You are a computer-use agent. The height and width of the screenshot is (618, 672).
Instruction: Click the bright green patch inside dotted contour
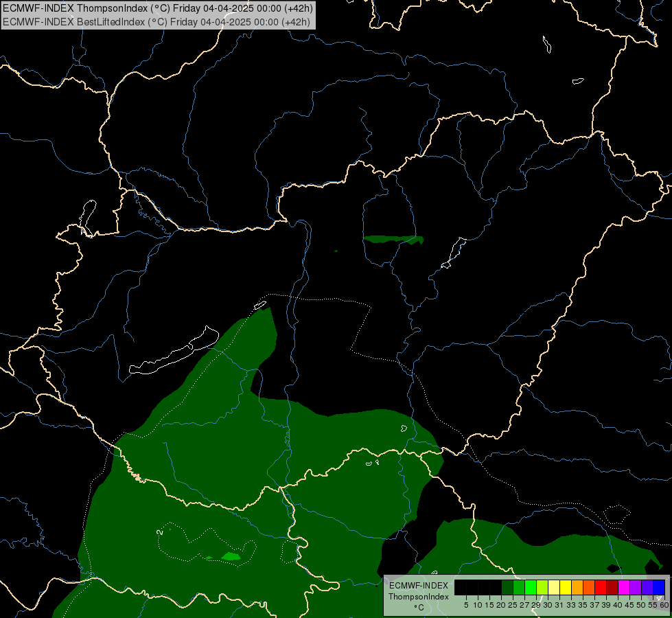[x=231, y=556]
